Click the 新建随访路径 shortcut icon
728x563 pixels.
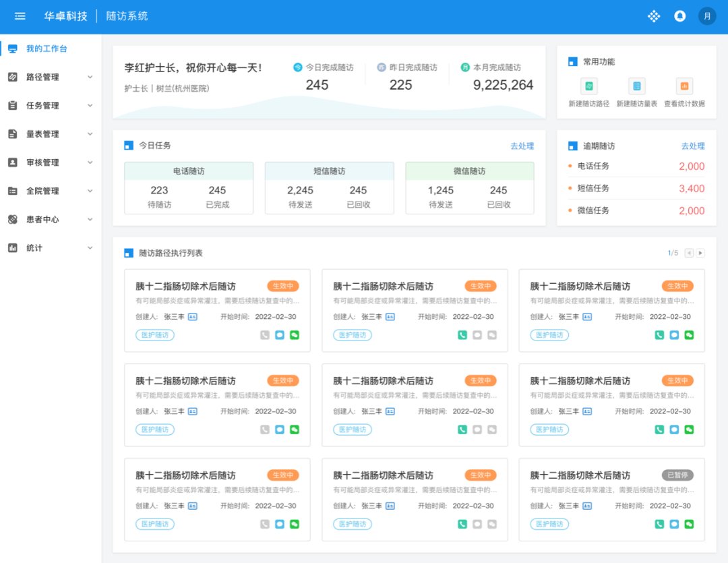tap(588, 86)
